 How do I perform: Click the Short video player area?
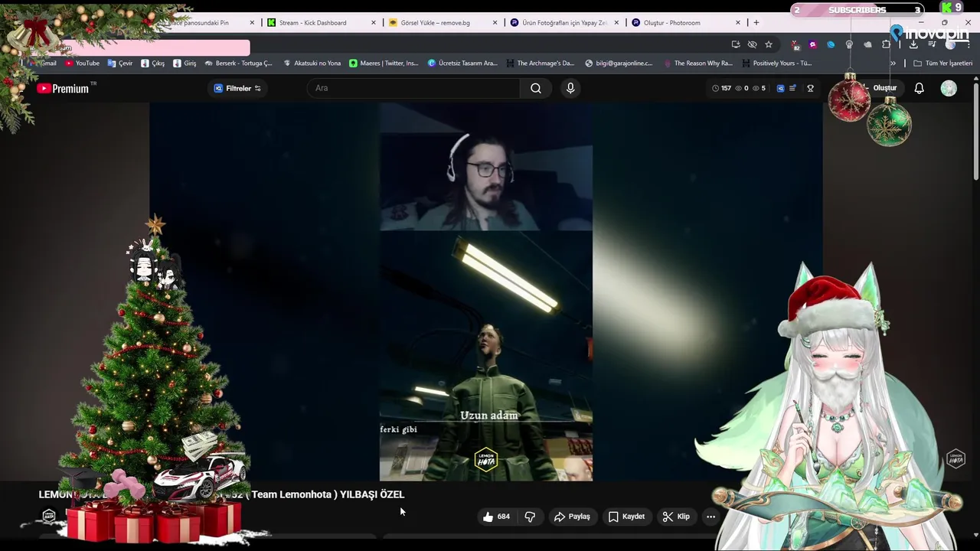[x=486, y=292]
